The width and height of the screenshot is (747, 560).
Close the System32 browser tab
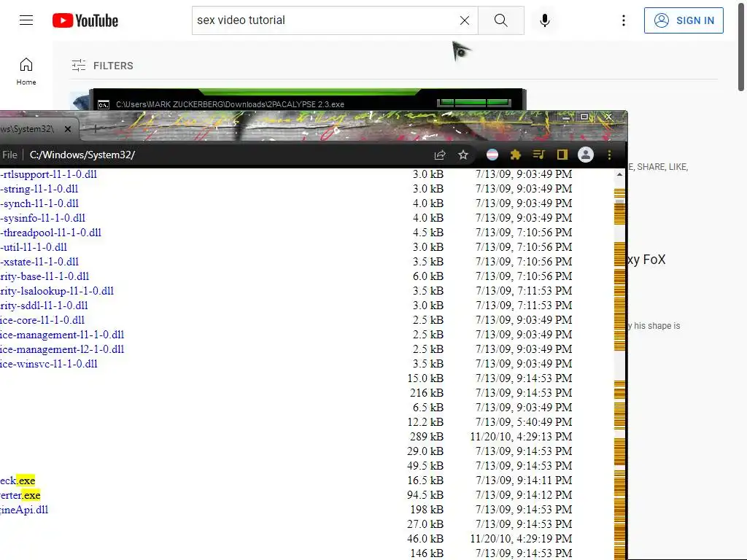68,129
